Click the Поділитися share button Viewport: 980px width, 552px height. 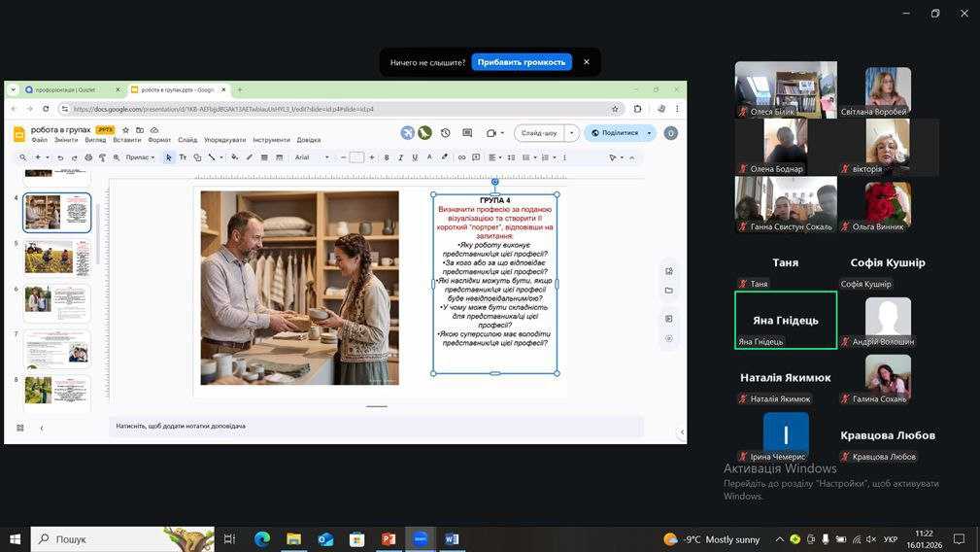tap(620, 133)
